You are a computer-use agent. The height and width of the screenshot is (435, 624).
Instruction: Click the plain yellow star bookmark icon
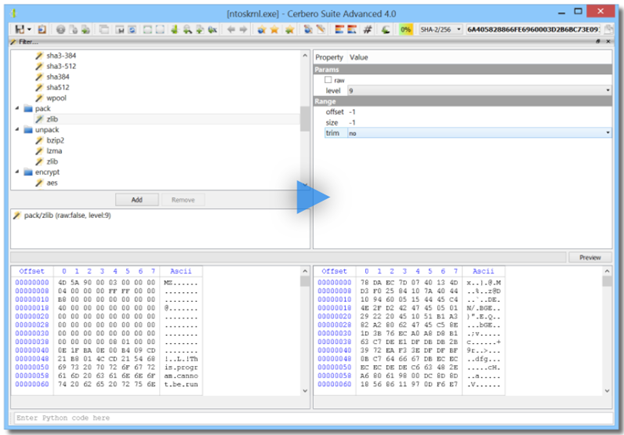click(274, 29)
